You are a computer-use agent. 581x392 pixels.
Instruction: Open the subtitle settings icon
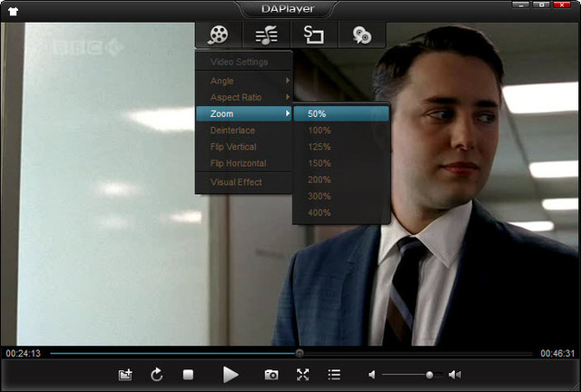pos(314,35)
